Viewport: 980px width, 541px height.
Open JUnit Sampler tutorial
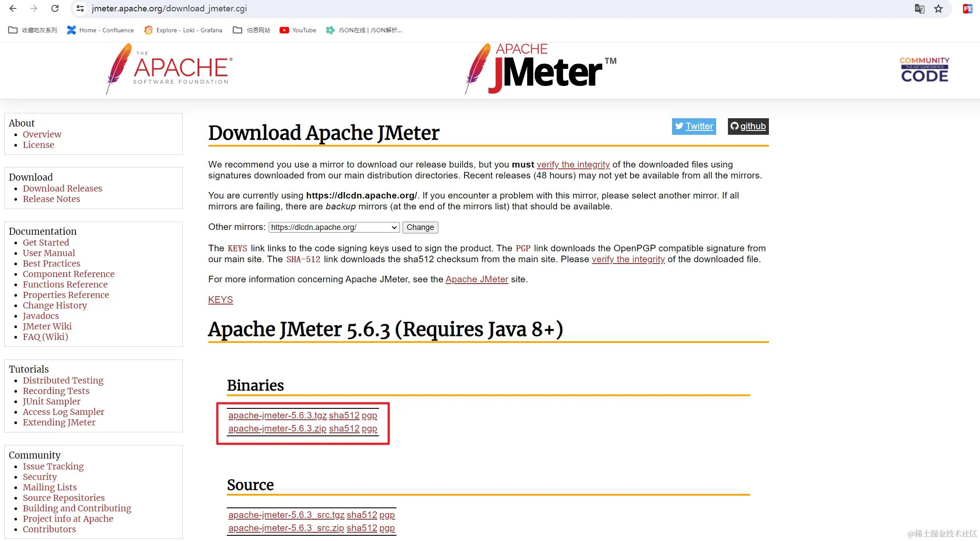click(51, 401)
